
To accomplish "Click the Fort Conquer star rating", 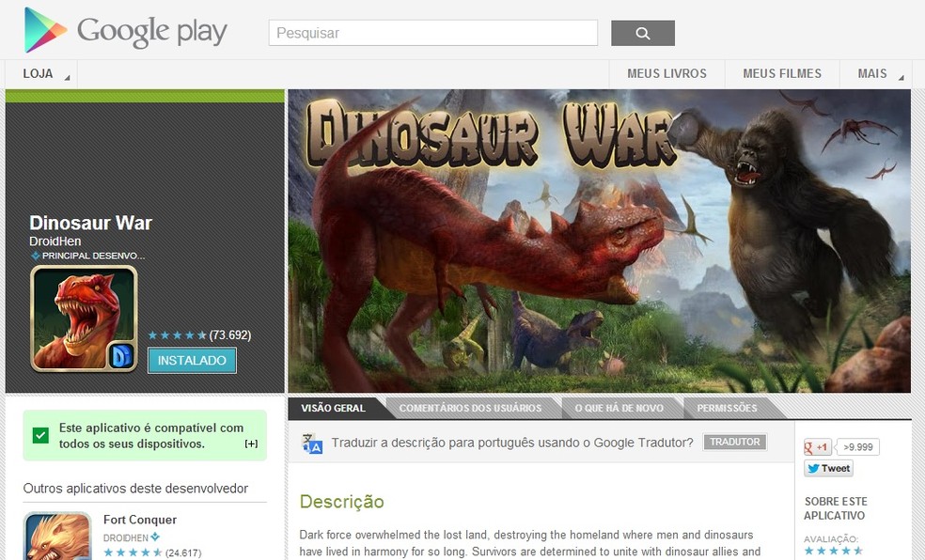I will 133,552.
